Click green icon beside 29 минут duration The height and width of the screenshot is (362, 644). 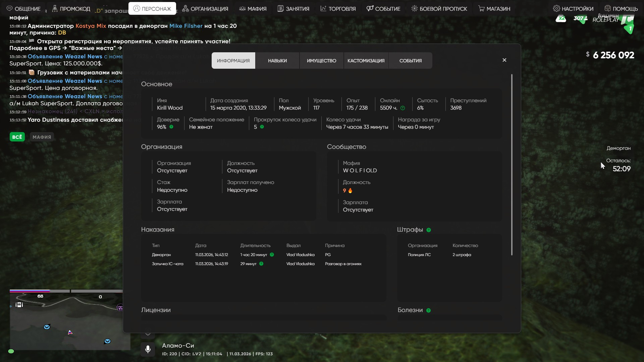(261, 264)
